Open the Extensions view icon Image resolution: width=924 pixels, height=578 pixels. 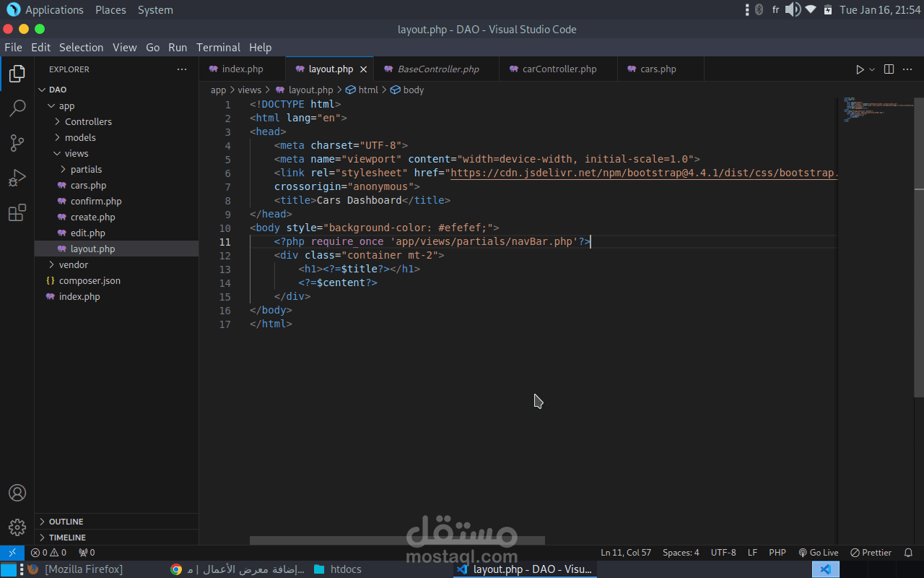(x=17, y=212)
